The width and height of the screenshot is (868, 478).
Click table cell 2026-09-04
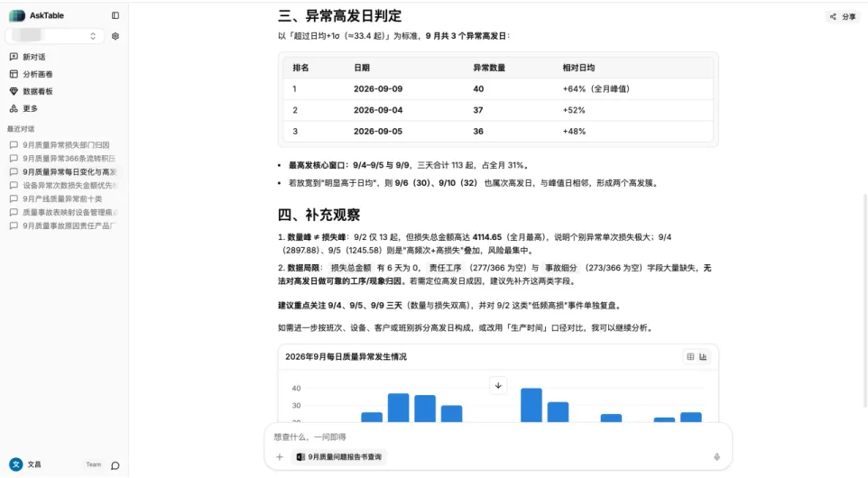click(378, 110)
